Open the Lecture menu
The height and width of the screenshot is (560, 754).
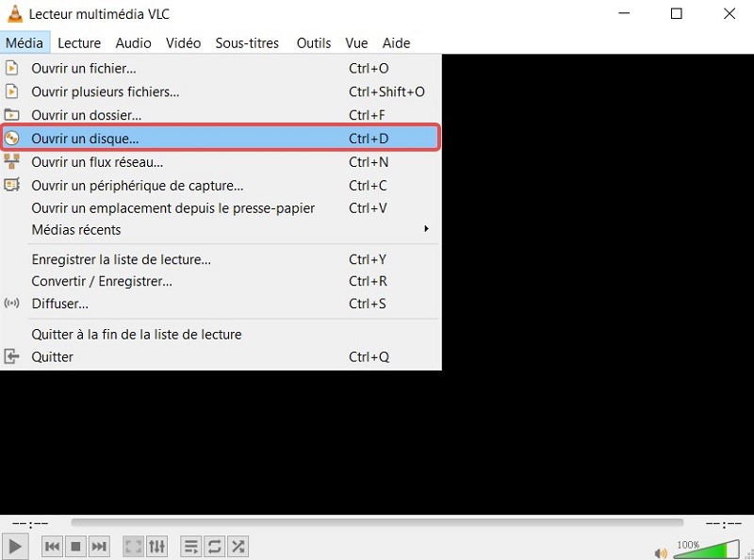tap(79, 42)
